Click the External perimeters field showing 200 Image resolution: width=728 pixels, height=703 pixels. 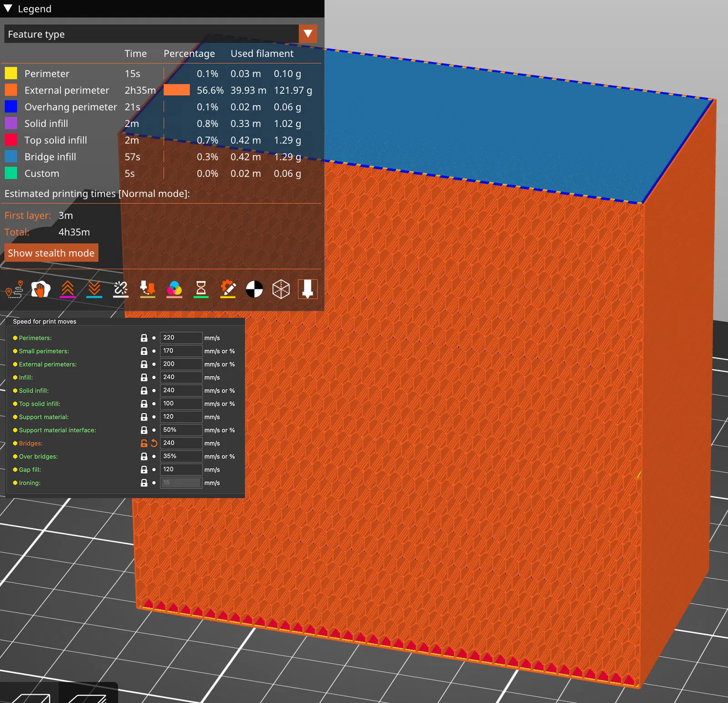pos(181,364)
